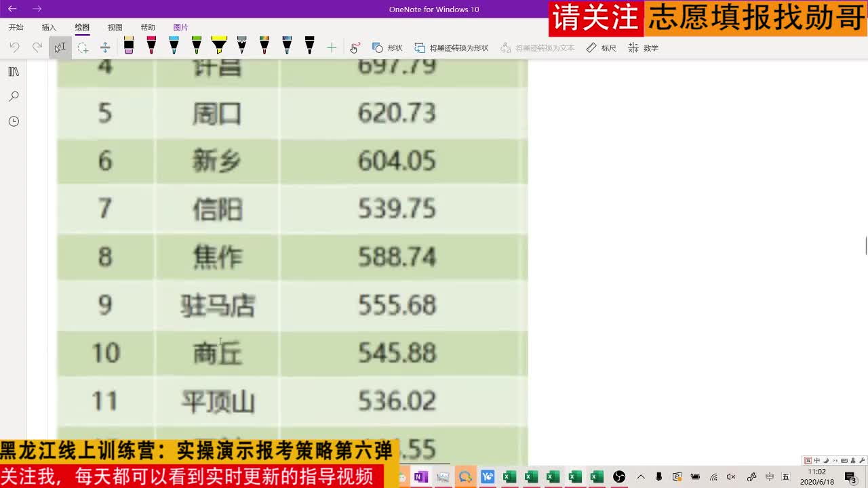Image resolution: width=868 pixels, height=488 pixels.
Task: Open OneNote in the taskbar
Action: (420, 477)
